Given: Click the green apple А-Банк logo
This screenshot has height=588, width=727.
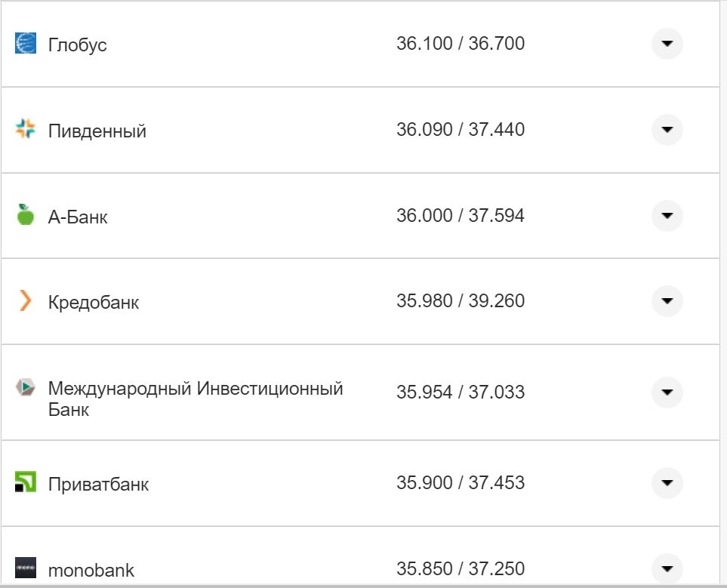Looking at the screenshot, I should pos(24,215).
